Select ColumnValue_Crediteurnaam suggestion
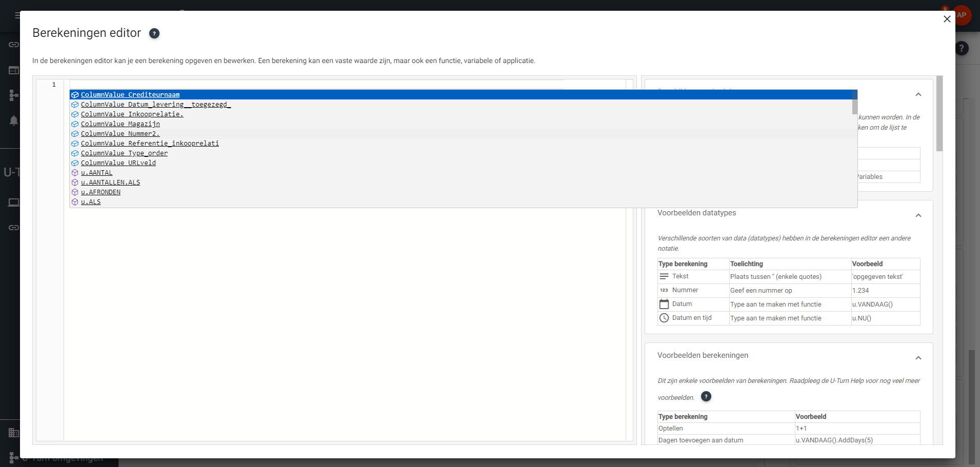980x467 pixels. click(130, 95)
